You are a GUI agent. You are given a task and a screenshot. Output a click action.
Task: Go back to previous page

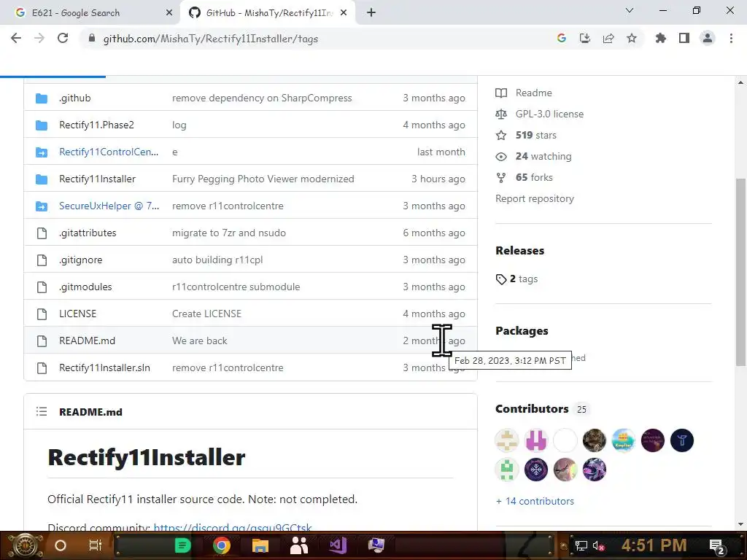[x=16, y=39]
